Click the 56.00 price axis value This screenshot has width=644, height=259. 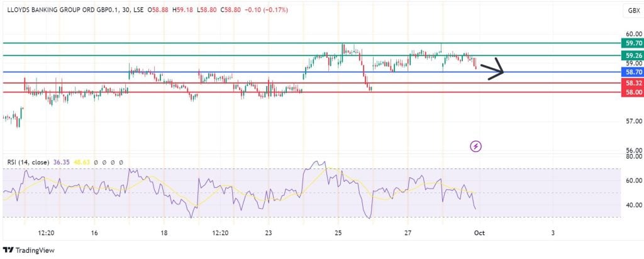(x=634, y=150)
